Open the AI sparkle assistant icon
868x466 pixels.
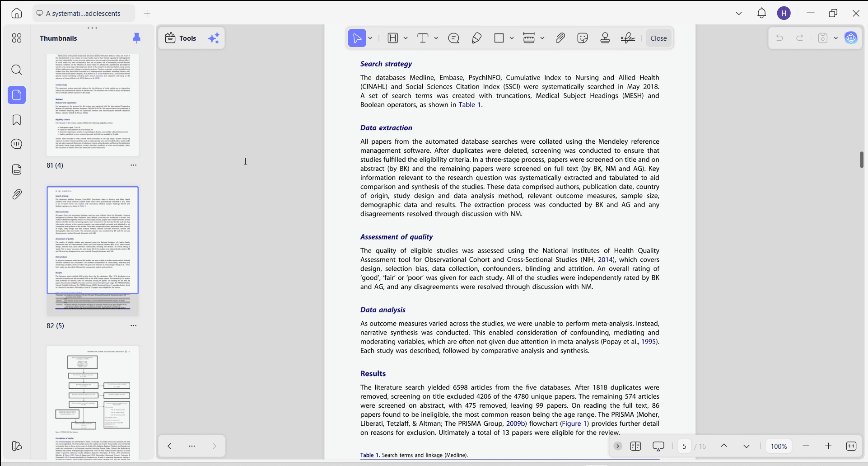coord(214,38)
